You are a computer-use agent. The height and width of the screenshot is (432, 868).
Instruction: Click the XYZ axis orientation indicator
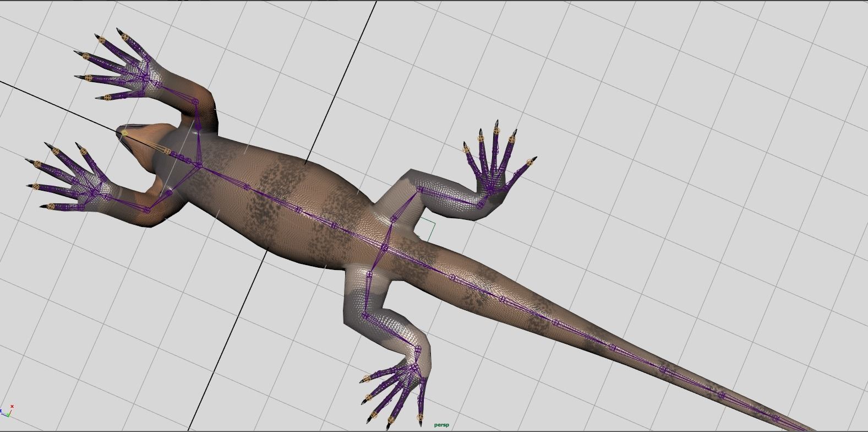[x=7, y=411]
